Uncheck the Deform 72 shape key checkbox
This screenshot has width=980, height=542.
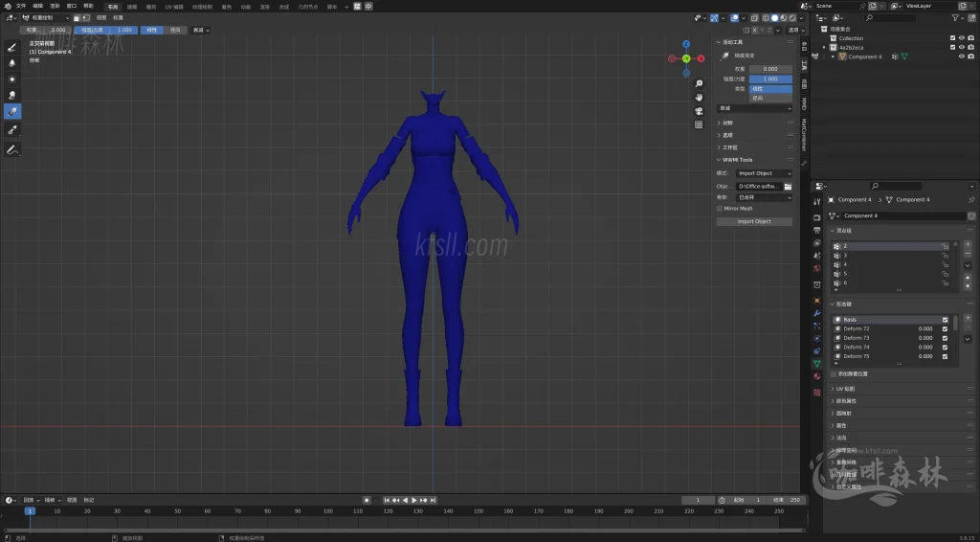pos(945,328)
